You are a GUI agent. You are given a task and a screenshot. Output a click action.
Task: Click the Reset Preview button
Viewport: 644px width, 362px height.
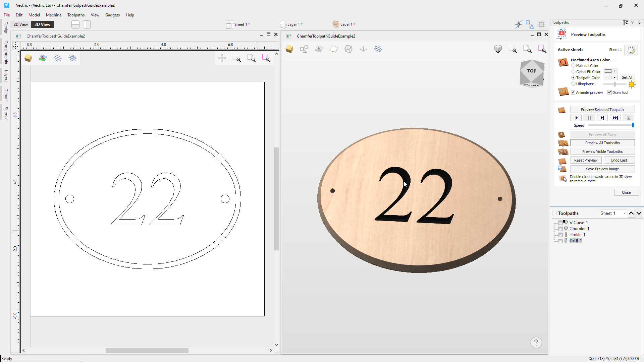pyautogui.click(x=586, y=160)
